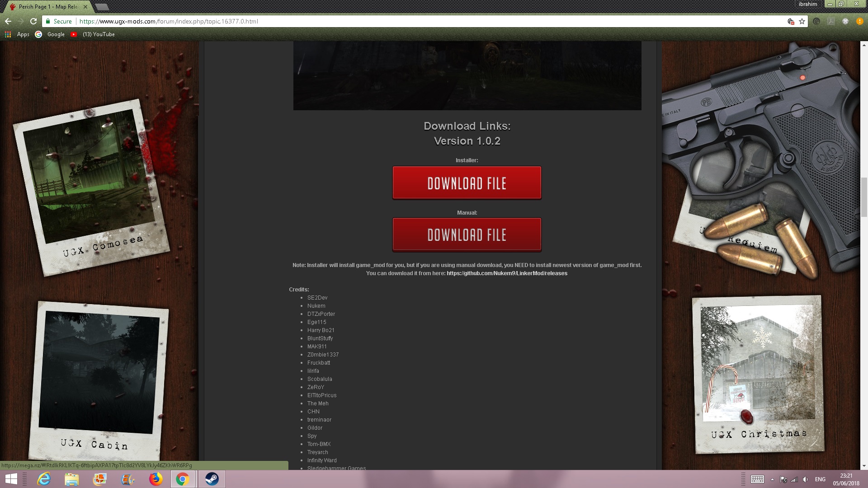Click the Manual DOWNLOAD FILE button
The width and height of the screenshot is (868, 488).
[x=467, y=235]
